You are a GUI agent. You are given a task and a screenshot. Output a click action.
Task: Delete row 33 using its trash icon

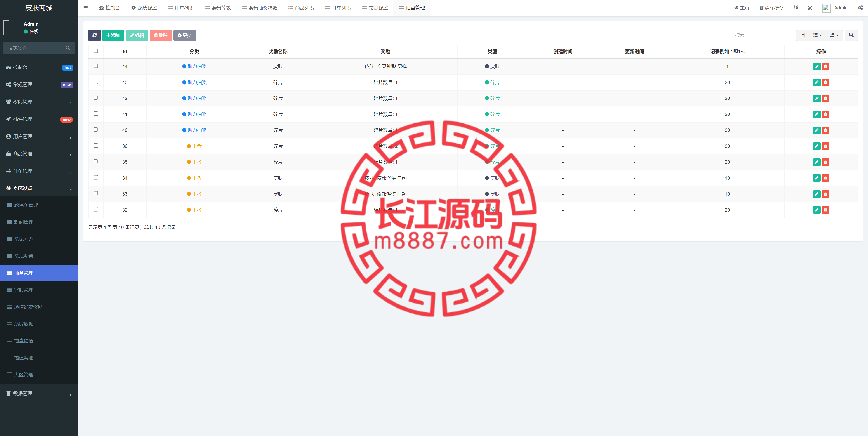[825, 194]
